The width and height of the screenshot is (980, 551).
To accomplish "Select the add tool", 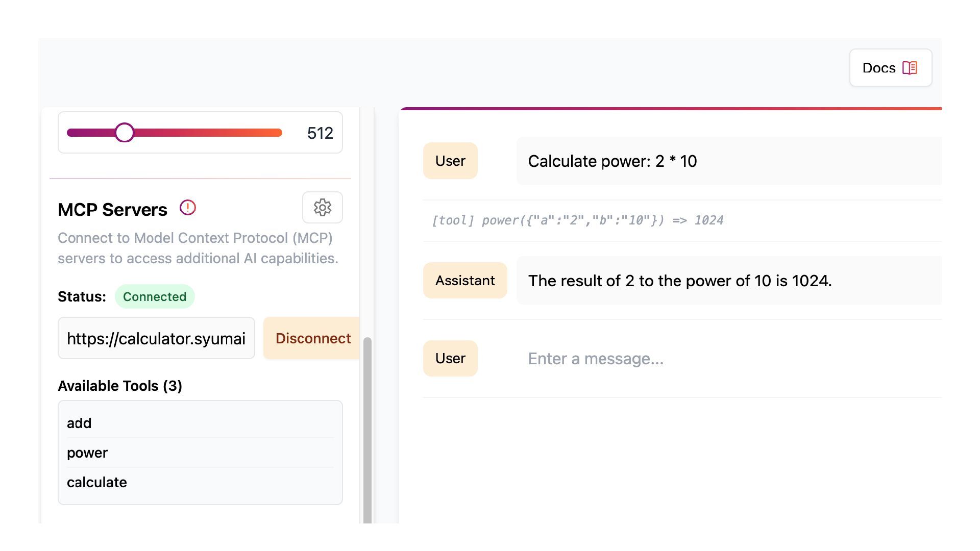I will (x=79, y=423).
